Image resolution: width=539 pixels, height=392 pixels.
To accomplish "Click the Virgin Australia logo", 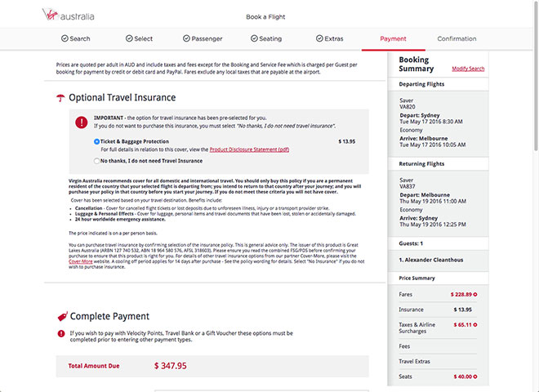I will (x=68, y=16).
